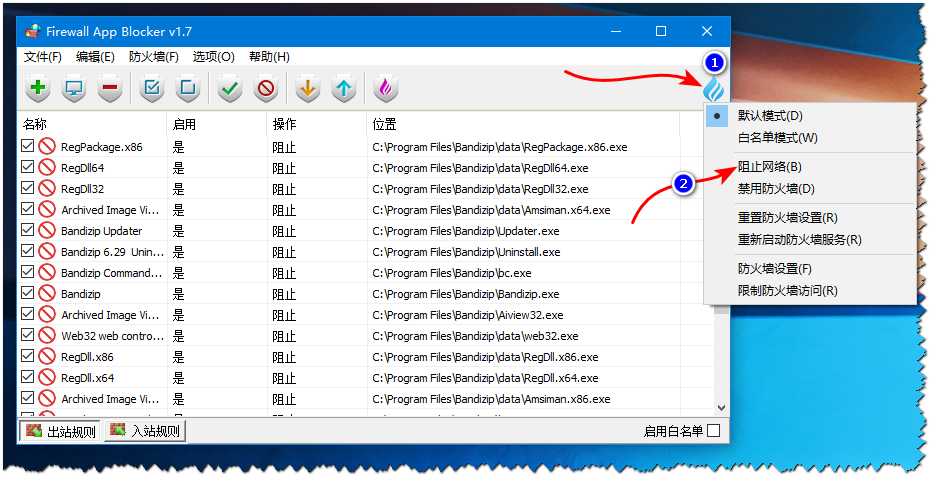Select 禁用防火墙(D) menu entry
This screenshot has height=482, width=936.
776,189
